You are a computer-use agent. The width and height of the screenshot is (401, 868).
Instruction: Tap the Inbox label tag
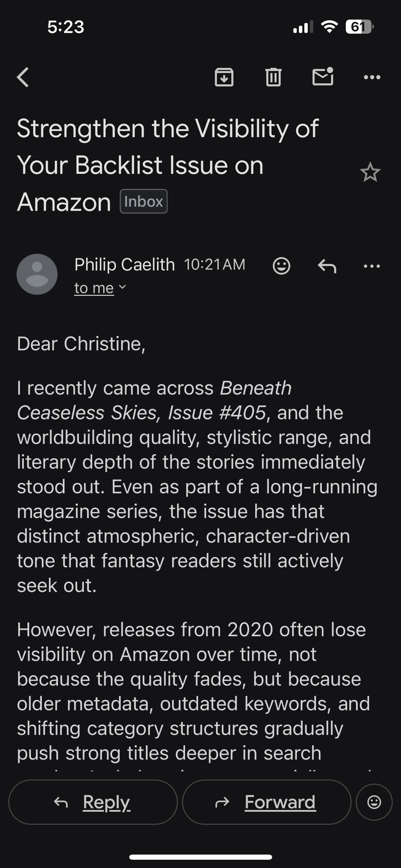144,201
